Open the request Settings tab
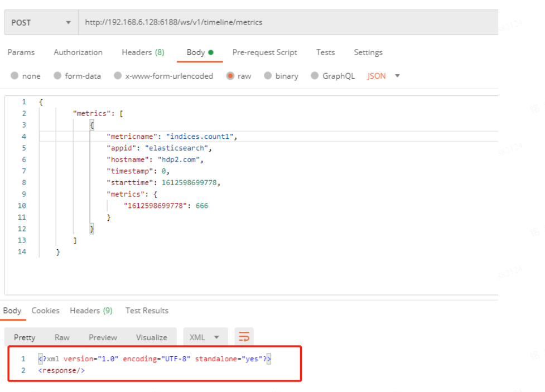The width and height of the screenshot is (545, 392). click(368, 52)
